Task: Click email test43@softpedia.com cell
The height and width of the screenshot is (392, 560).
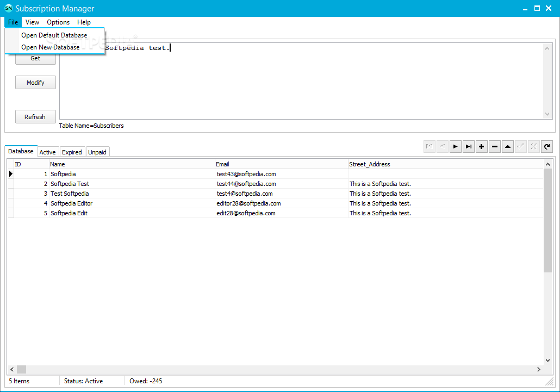Action: coord(281,174)
